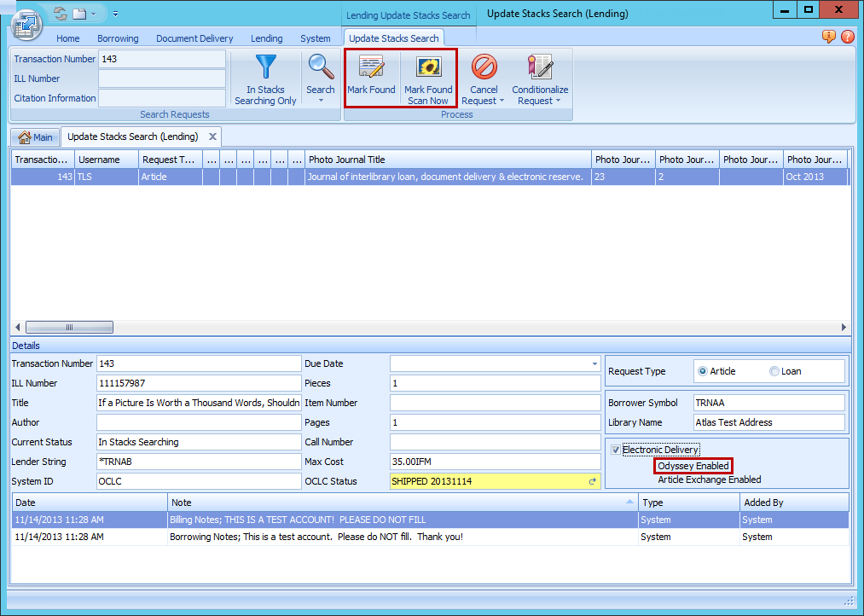Screen dimensions: 864x616
Task: Click the Mark Found icon
Action: (371, 68)
